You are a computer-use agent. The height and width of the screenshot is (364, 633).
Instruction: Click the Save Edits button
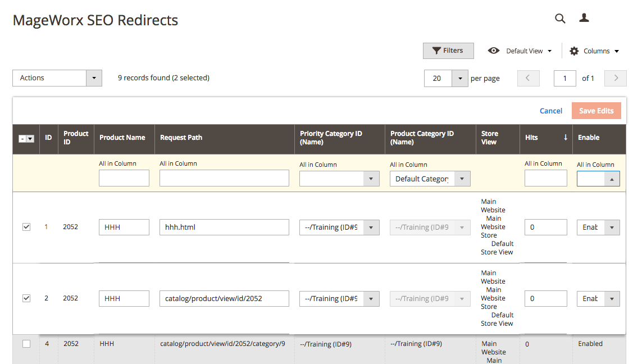pyautogui.click(x=596, y=111)
